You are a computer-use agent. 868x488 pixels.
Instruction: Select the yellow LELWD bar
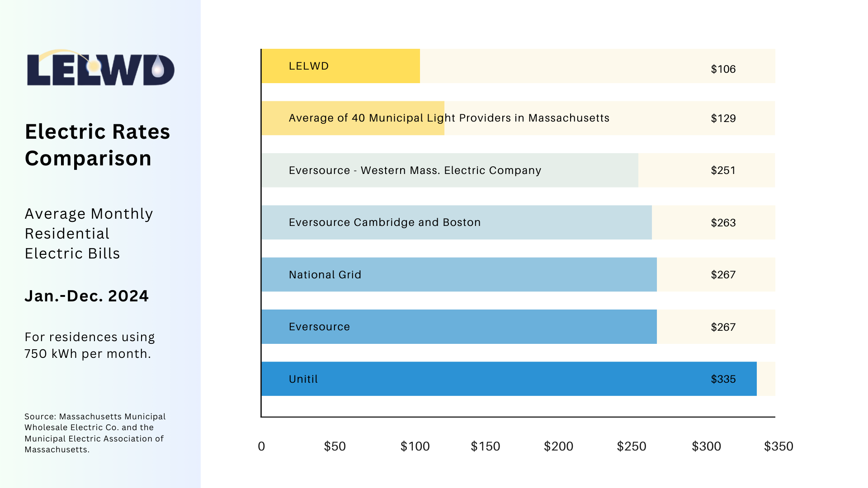(x=341, y=66)
